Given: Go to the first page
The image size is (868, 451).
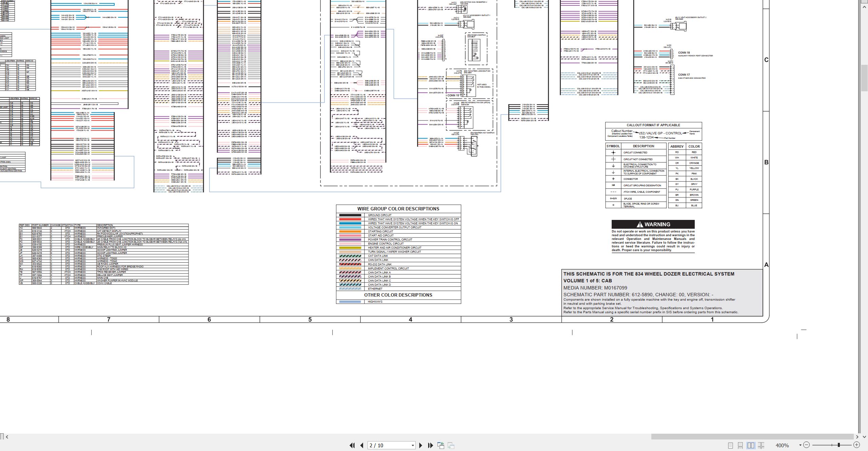Looking at the screenshot, I should (352, 445).
